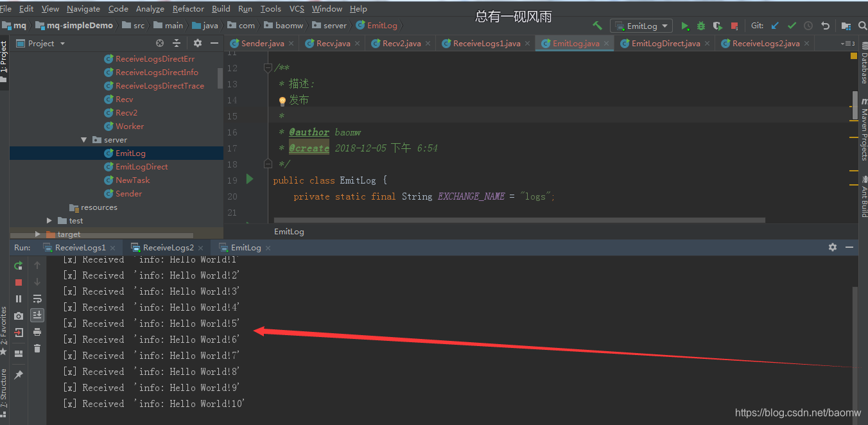Click Up the stack trace arrow

[x=37, y=265]
